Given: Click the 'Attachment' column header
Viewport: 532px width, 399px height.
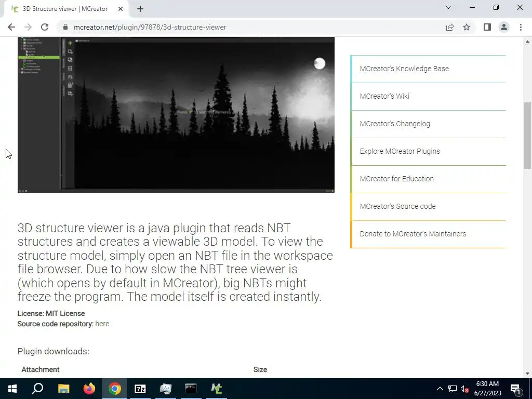Looking at the screenshot, I should point(41,369).
